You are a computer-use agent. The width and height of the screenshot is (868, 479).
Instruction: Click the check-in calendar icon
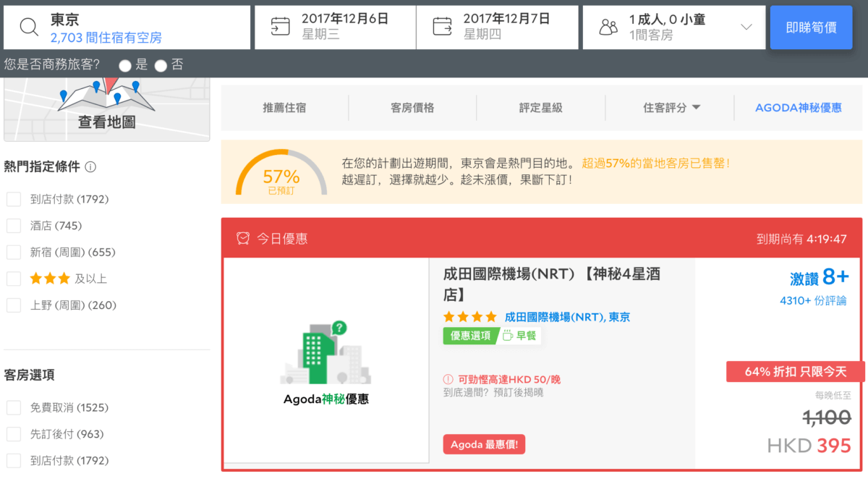(280, 27)
